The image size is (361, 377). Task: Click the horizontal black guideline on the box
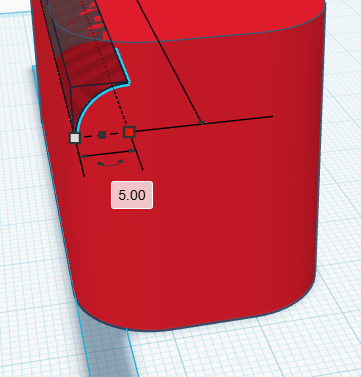[x=203, y=124]
